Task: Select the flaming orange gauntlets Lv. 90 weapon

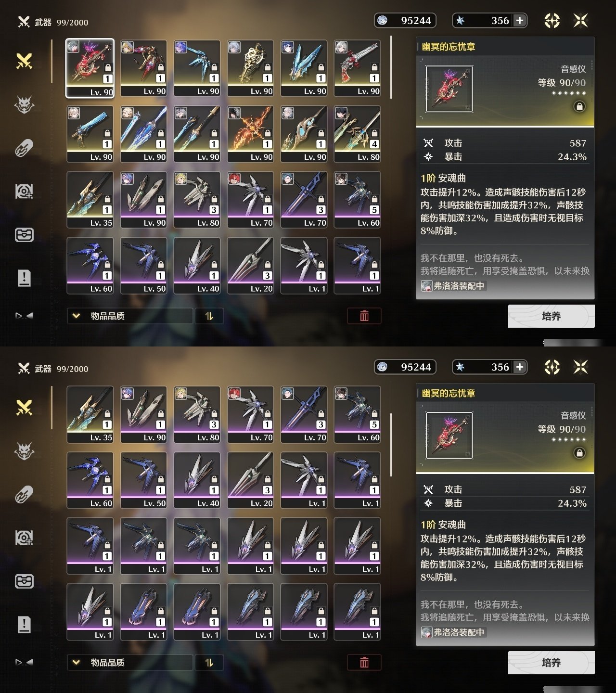Action: 251,133
